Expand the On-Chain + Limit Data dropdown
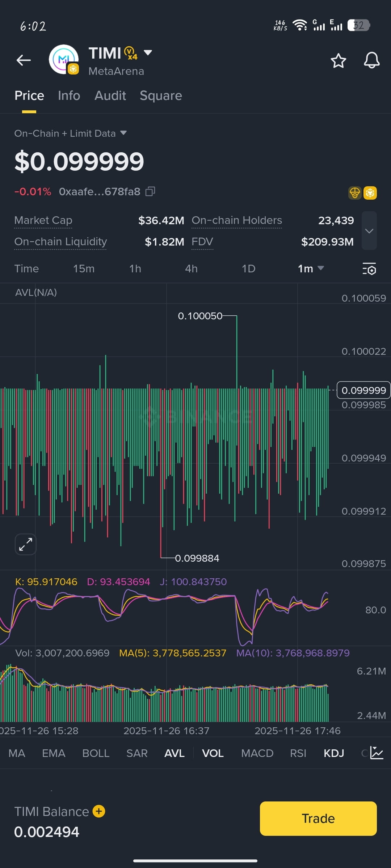Screen dimensions: 391x868 click(x=71, y=133)
